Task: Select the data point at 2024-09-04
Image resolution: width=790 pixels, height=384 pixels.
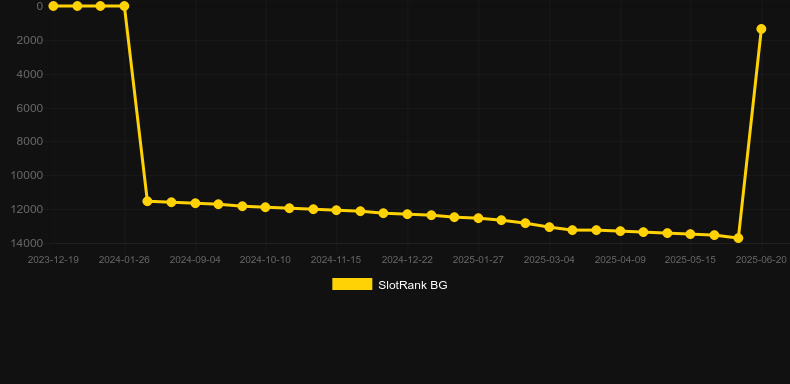Action: (x=195, y=203)
